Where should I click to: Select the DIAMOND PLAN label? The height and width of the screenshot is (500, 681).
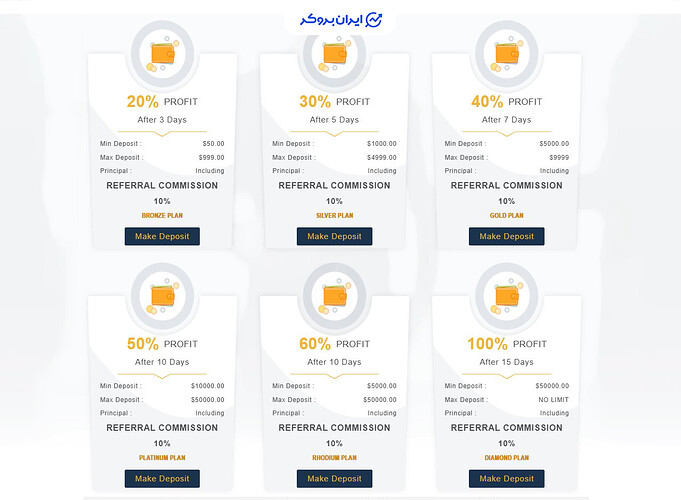[506, 458]
